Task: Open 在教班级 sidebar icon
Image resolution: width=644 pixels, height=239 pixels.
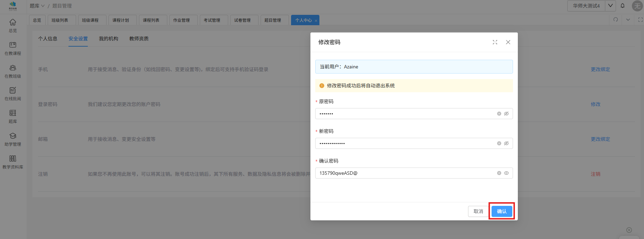Action: click(13, 68)
